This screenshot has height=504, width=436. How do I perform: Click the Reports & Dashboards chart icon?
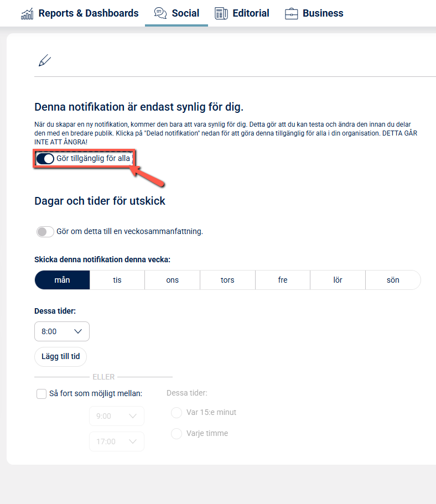tap(27, 13)
